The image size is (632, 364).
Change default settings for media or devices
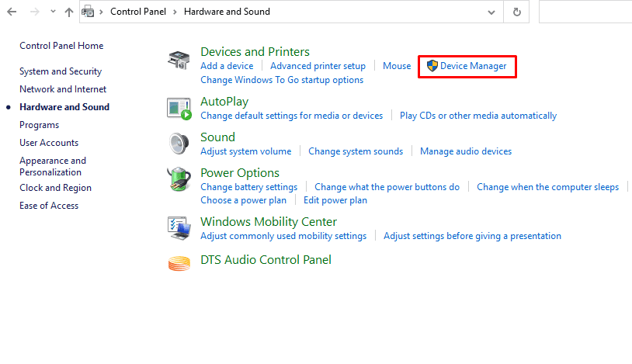(x=291, y=116)
